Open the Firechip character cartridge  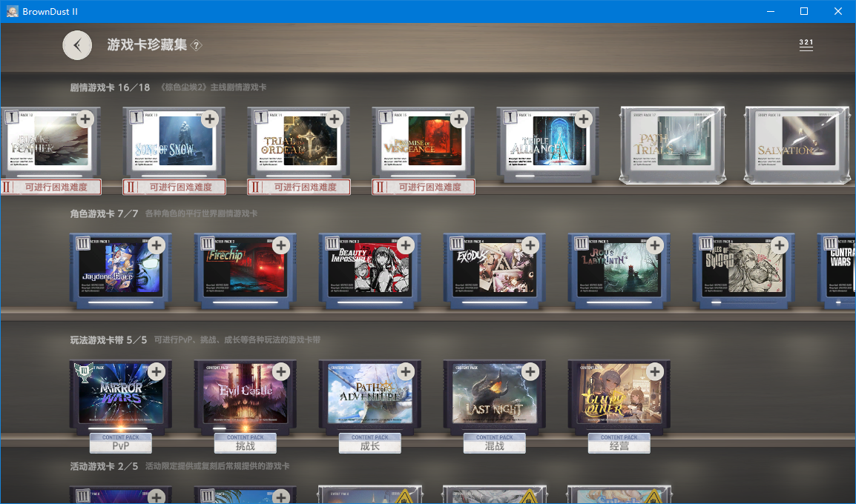click(x=245, y=271)
